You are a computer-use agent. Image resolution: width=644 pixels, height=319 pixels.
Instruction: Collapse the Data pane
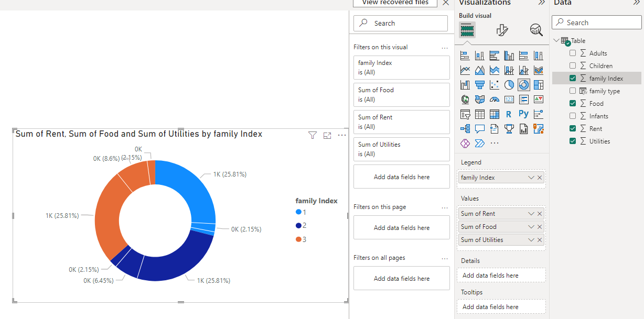(637, 3)
